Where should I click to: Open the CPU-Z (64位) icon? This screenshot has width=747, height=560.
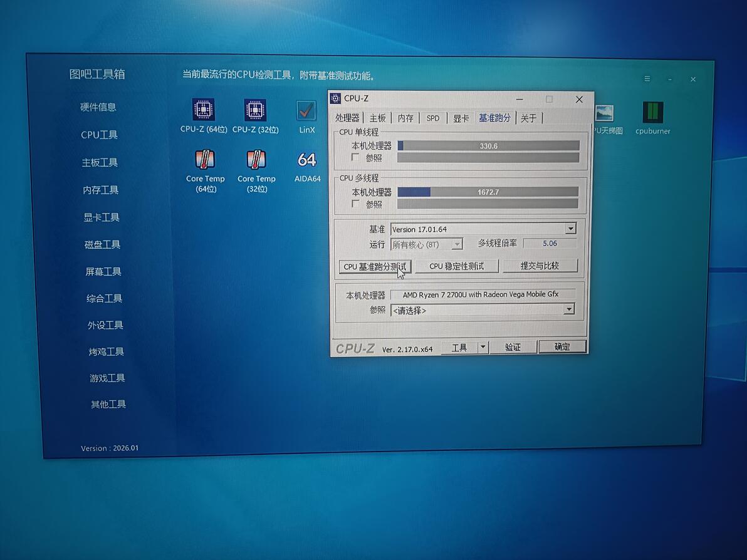click(204, 110)
